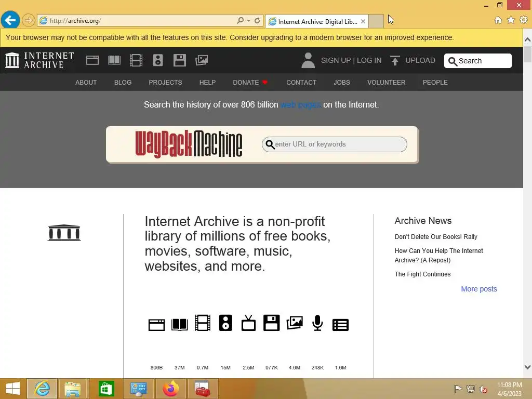The width and height of the screenshot is (532, 399).
Task: Open the ABOUT menu item
Action: pos(86,83)
